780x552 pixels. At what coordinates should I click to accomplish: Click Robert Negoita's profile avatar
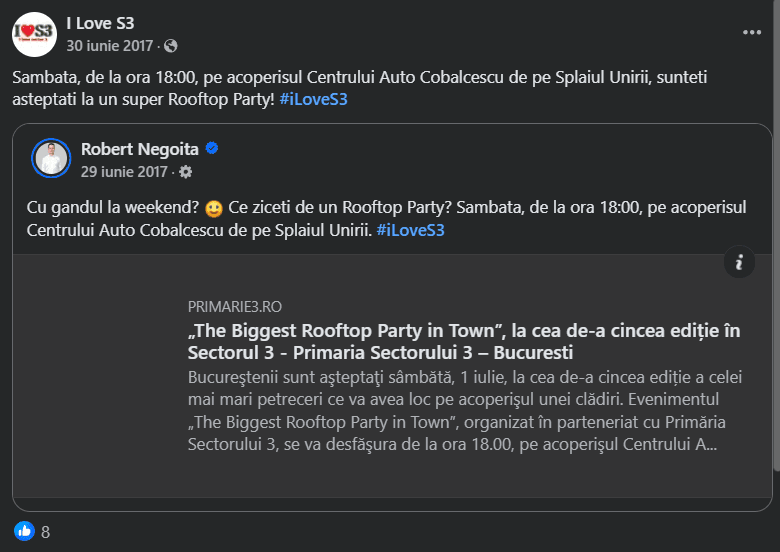51,158
